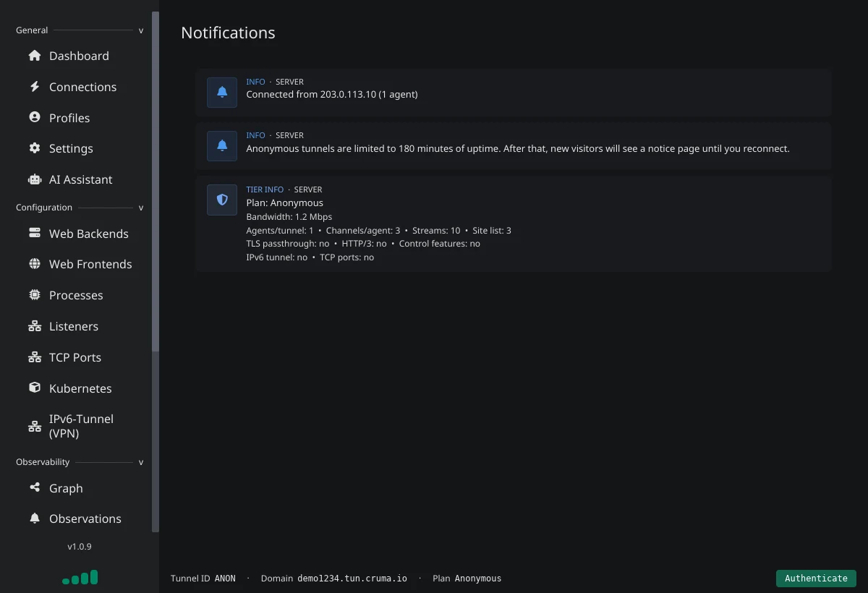Click the Dashboard home icon
868x593 pixels.
pyautogui.click(x=34, y=56)
